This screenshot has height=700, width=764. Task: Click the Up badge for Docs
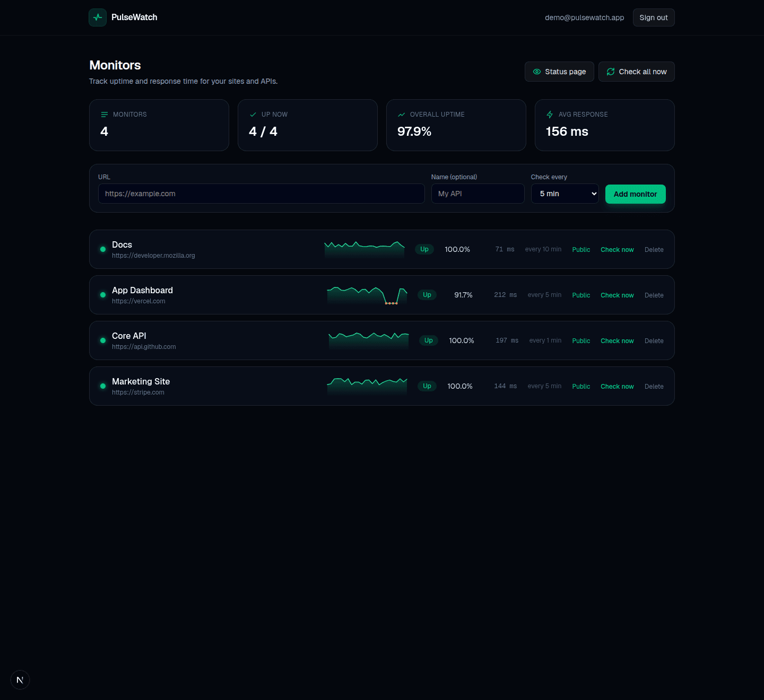tap(424, 249)
